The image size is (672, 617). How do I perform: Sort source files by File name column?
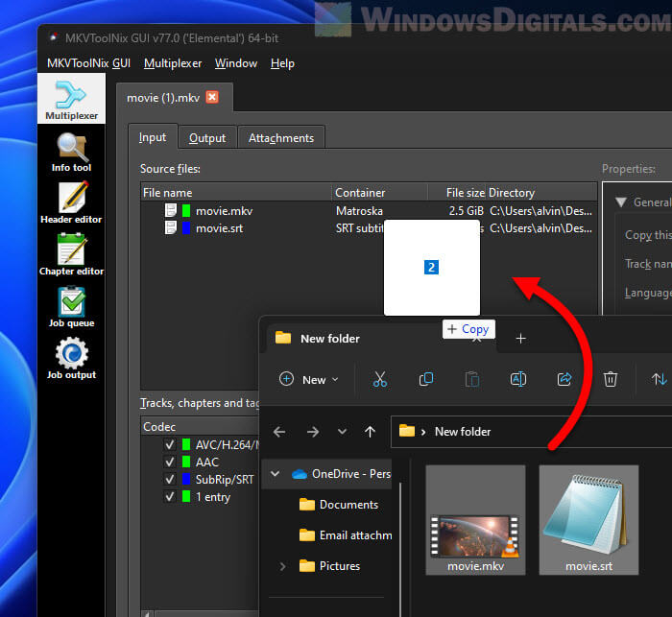tap(236, 193)
